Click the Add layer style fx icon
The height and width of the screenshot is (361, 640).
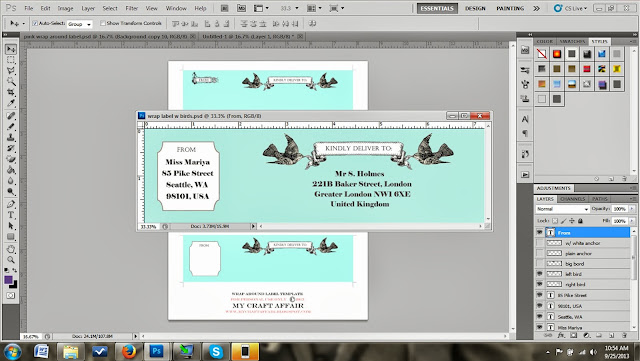(x=561, y=335)
